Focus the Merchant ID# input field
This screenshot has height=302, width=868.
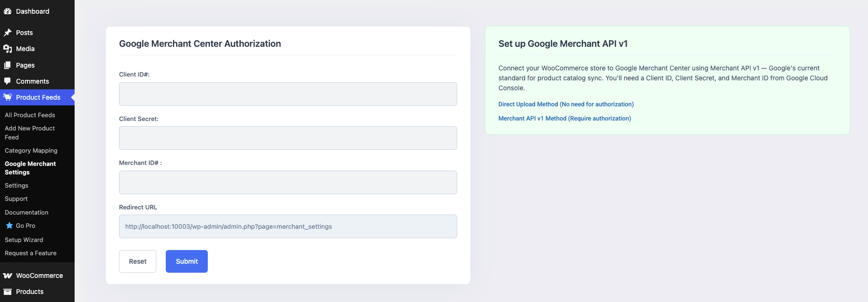288,182
